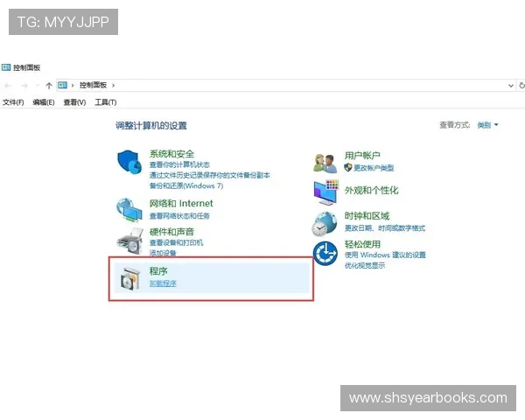Open 外观和个性化 category link
Viewport: 525px width, 420px height.
coord(372,190)
